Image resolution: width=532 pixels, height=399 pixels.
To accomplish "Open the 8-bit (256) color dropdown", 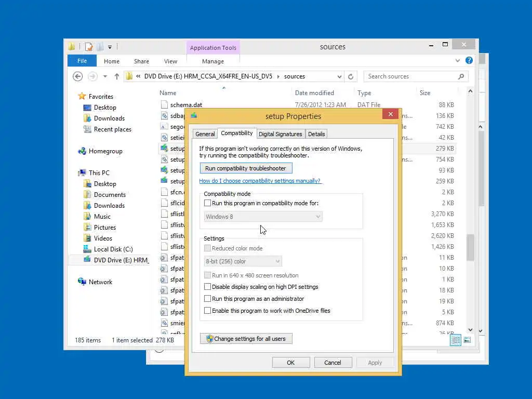I will click(x=243, y=261).
